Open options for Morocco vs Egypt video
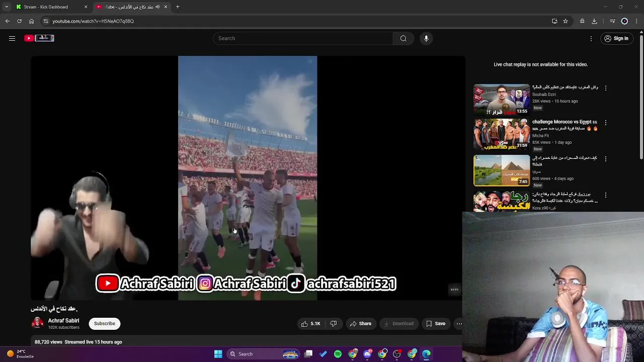Viewport: 644px width, 362px height. click(x=605, y=123)
